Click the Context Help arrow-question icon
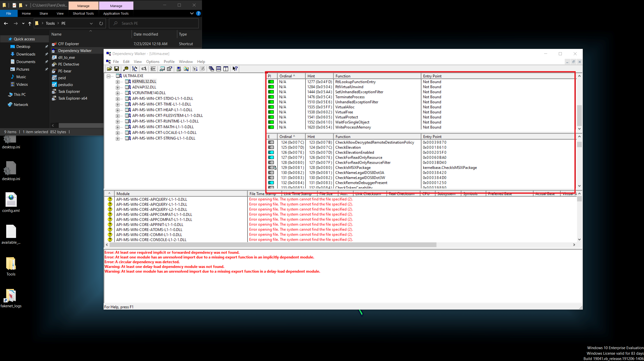This screenshot has height=361, width=644. (x=235, y=69)
